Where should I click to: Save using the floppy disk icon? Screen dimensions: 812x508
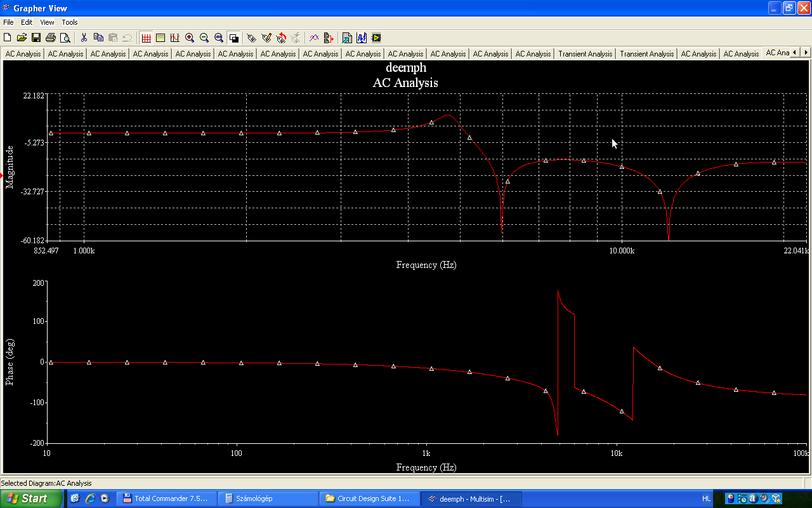(x=36, y=37)
